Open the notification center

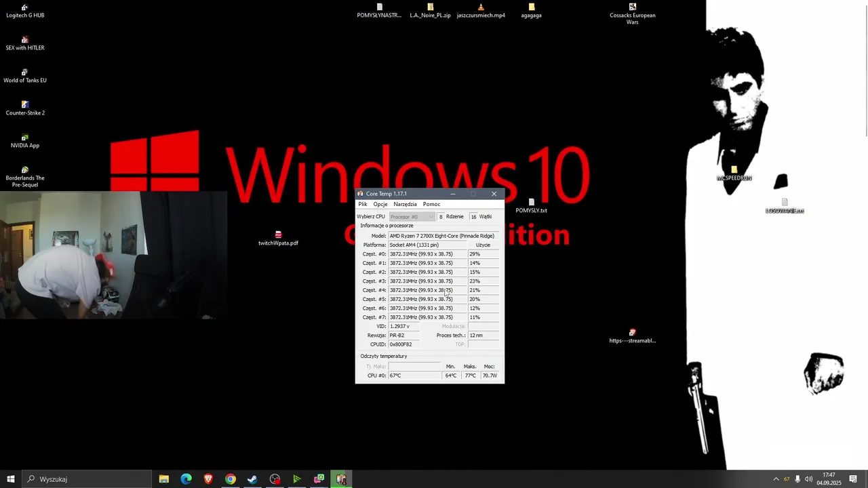coord(853,479)
